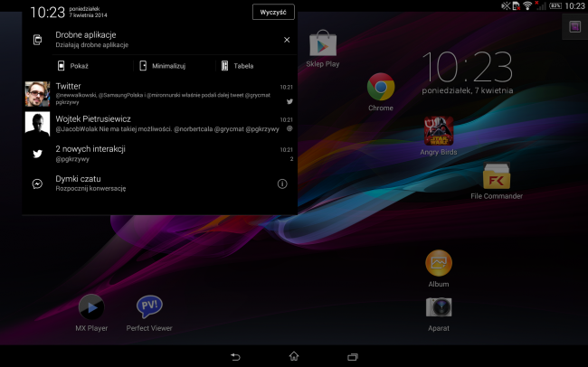This screenshot has width=588, height=367.
Task: Open the Twitter retweet notification
Action: [160, 94]
